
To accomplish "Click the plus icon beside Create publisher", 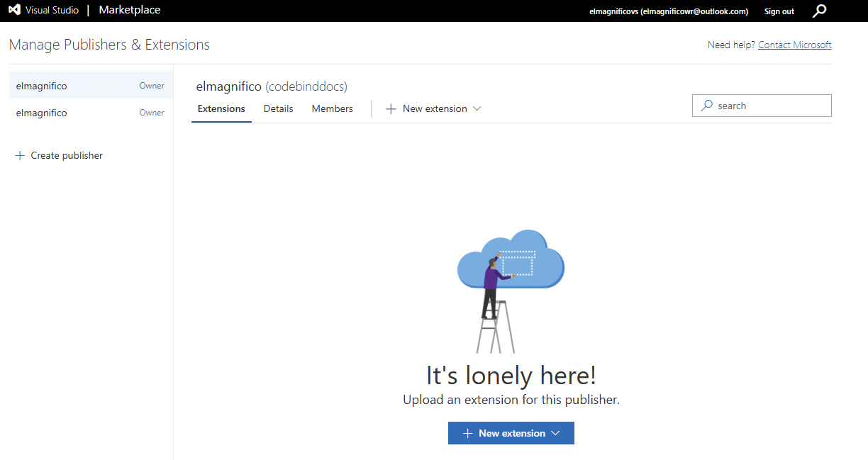I will pyautogui.click(x=20, y=155).
